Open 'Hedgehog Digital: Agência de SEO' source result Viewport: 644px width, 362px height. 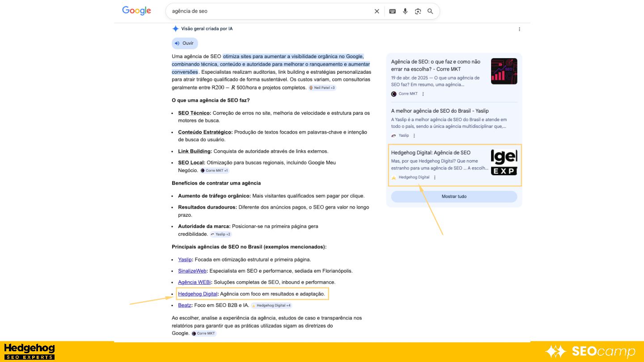pos(431,153)
